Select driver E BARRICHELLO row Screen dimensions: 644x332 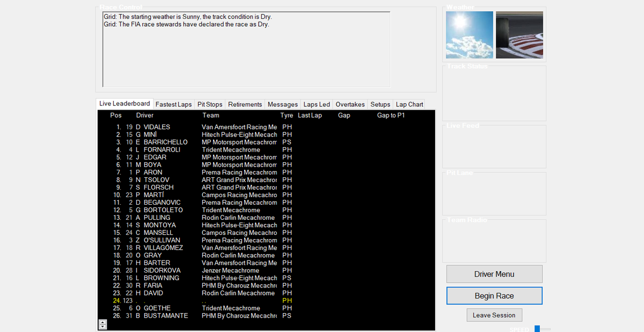click(x=266, y=142)
